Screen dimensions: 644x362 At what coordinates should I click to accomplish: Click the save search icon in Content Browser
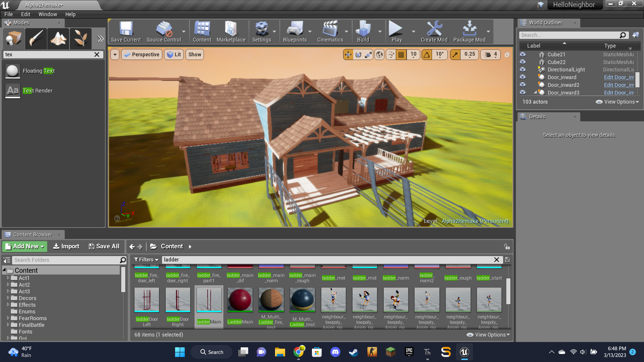tap(507, 260)
